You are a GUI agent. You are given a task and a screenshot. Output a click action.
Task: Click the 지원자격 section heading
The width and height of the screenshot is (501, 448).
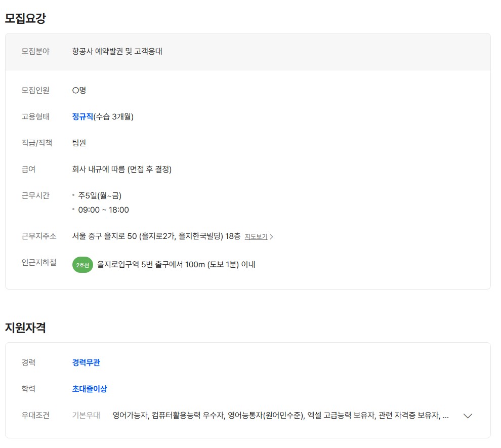click(x=25, y=328)
